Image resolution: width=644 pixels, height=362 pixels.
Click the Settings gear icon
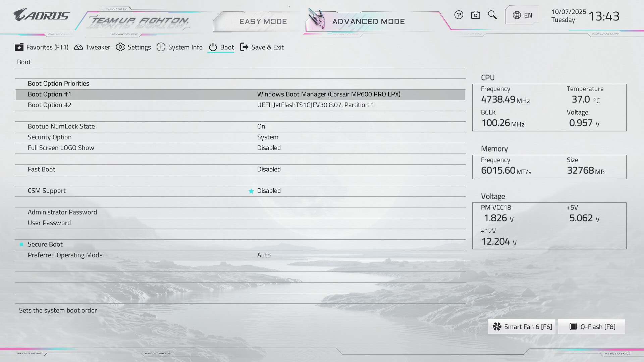coord(120,47)
